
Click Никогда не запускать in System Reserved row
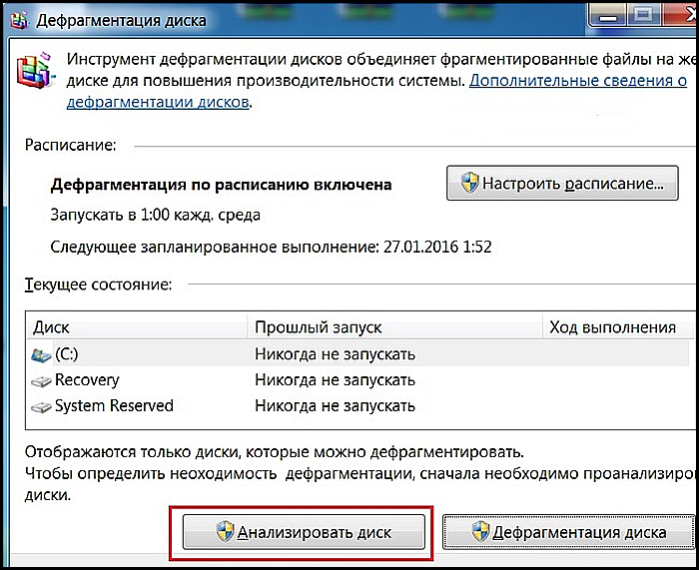click(335, 406)
